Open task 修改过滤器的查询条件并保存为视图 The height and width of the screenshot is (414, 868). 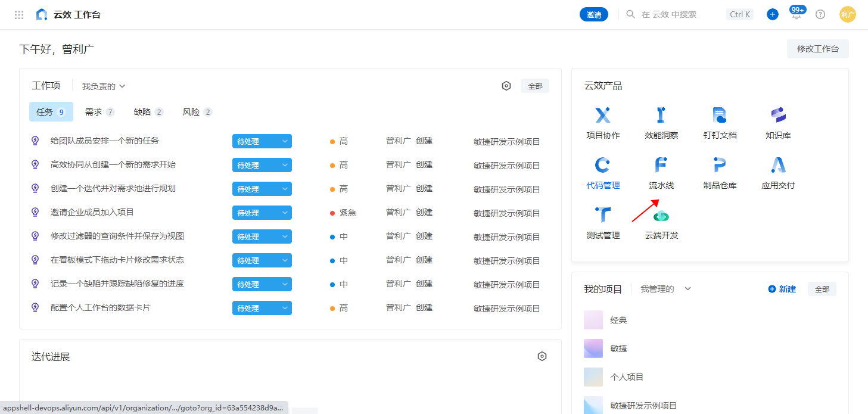(117, 236)
